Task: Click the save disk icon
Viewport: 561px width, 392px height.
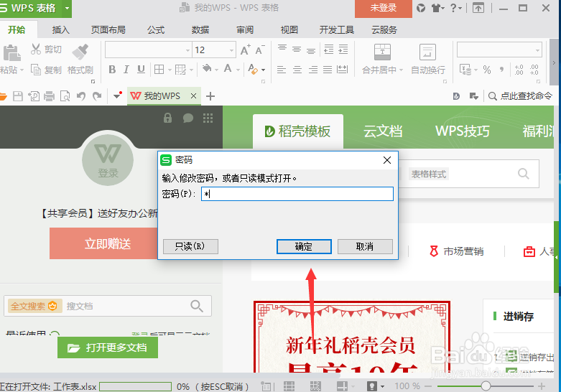Action: pyautogui.click(x=18, y=96)
